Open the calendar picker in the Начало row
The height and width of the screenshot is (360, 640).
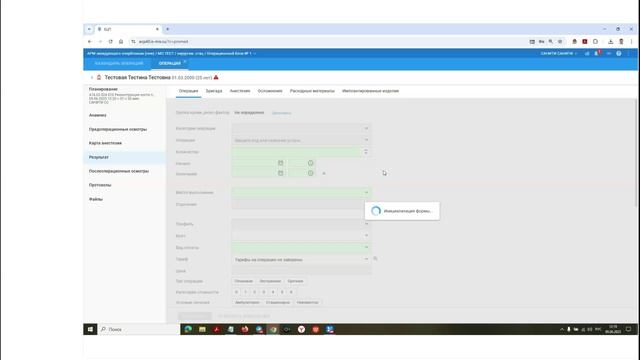click(280, 163)
